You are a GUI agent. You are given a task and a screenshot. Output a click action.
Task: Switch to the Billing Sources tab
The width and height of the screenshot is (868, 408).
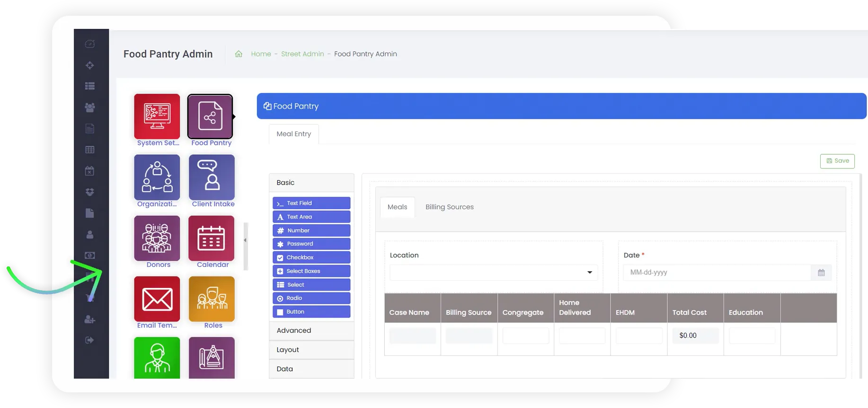(x=449, y=207)
